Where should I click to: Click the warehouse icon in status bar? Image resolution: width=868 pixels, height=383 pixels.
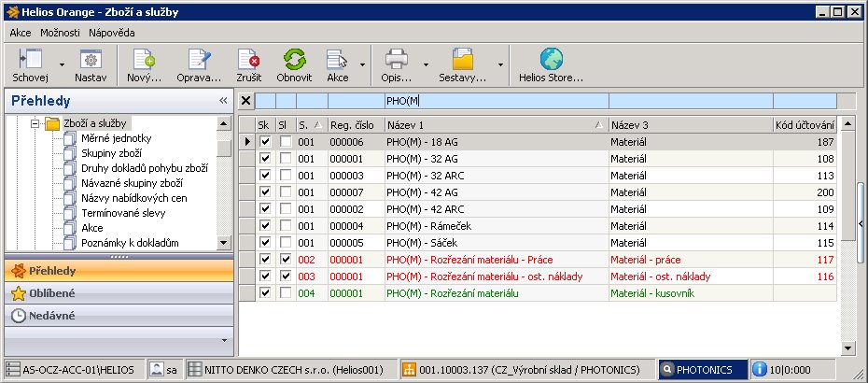(409, 370)
